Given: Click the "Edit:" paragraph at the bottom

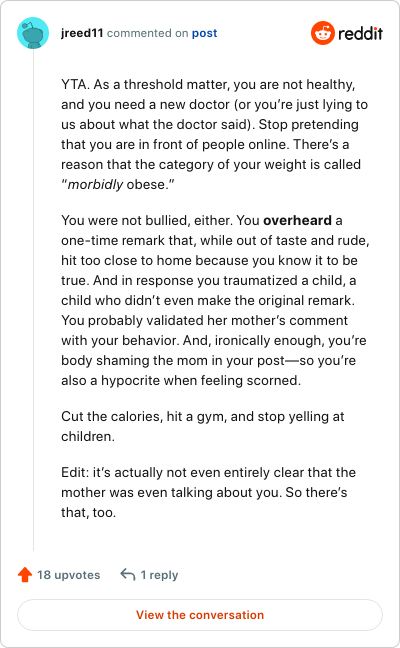Looking at the screenshot, I should (x=208, y=492).
